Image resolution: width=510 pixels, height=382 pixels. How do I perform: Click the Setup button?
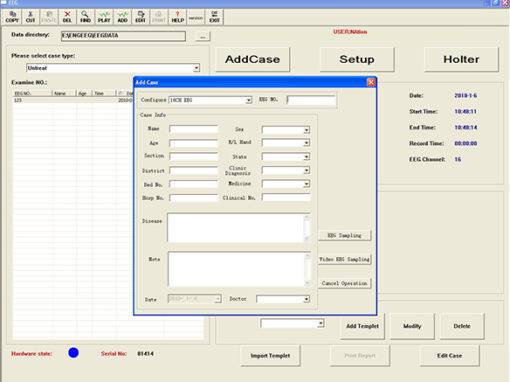click(357, 59)
